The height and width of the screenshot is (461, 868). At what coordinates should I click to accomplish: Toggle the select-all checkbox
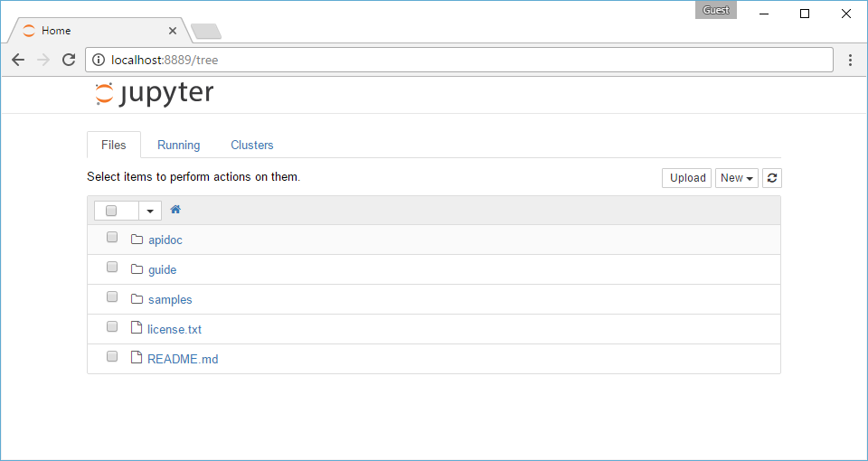(x=111, y=211)
